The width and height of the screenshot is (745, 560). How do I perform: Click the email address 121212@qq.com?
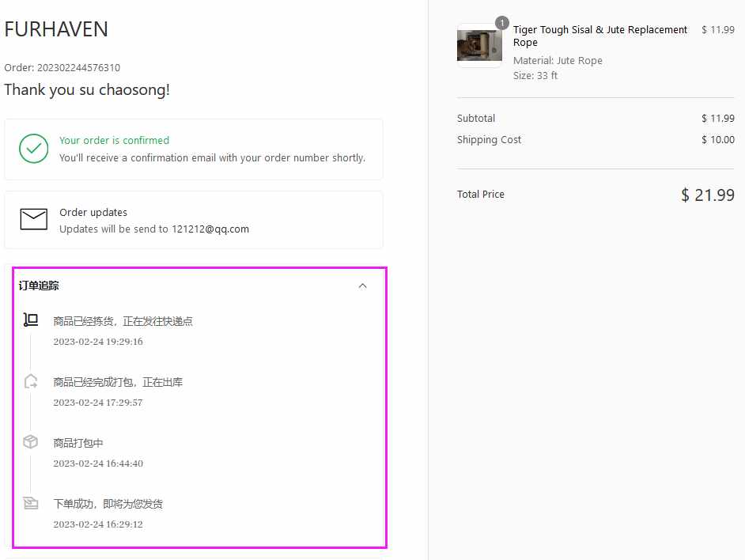point(210,229)
